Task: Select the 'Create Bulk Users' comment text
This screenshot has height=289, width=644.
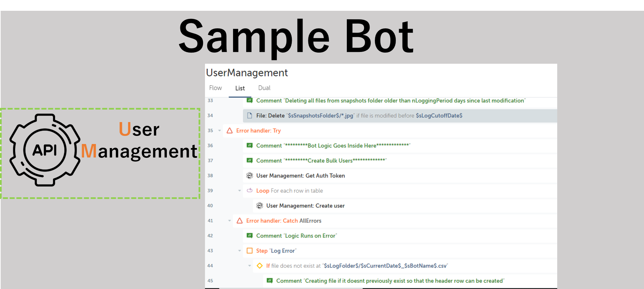Action: pyautogui.click(x=321, y=161)
